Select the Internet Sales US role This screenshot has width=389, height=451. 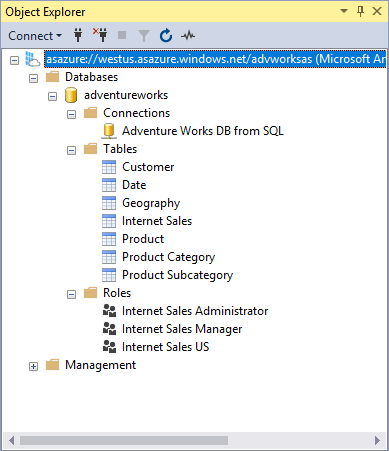[165, 347]
